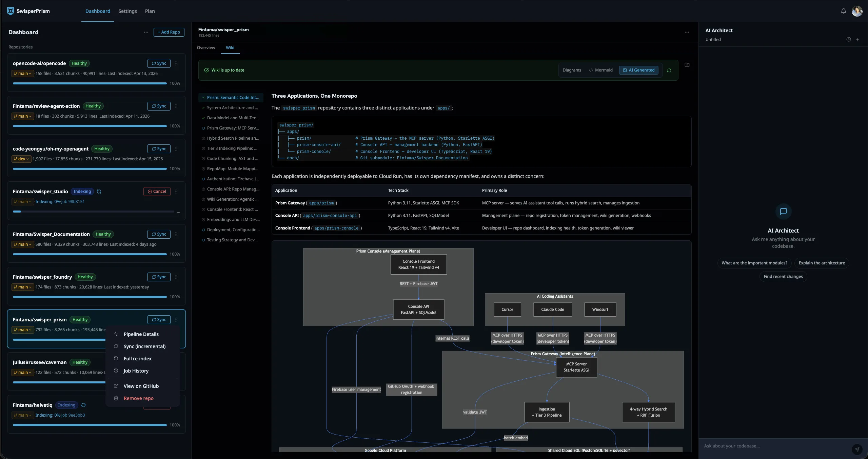Click Fintama/helvetiq progress bar

click(x=90, y=425)
